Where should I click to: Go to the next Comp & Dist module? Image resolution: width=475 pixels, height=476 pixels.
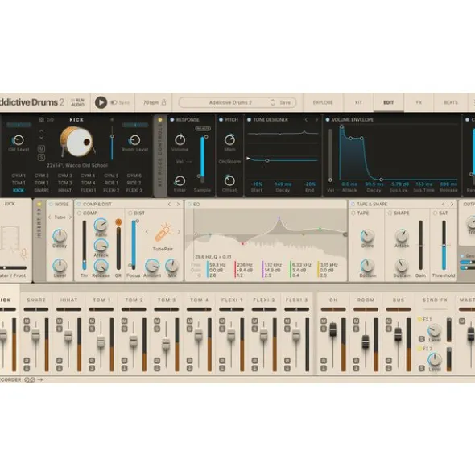(x=178, y=205)
